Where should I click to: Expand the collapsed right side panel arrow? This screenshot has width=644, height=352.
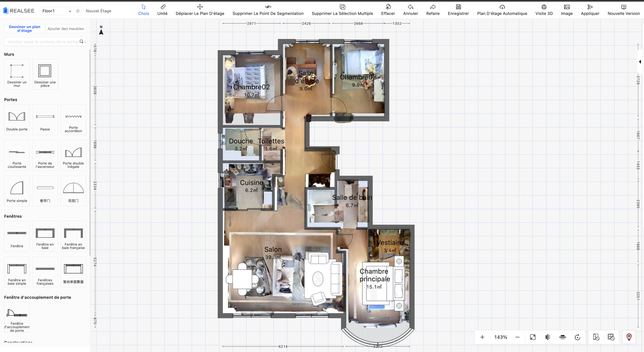(640, 62)
